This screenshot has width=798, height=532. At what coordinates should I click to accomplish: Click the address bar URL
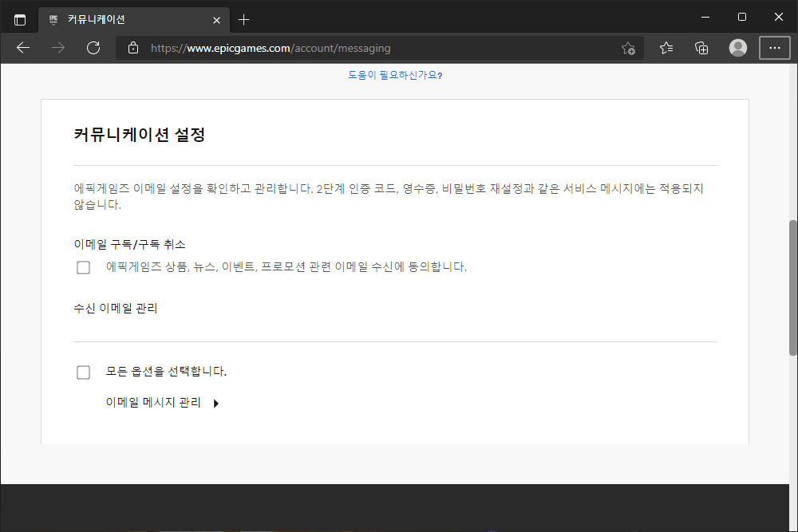click(271, 49)
